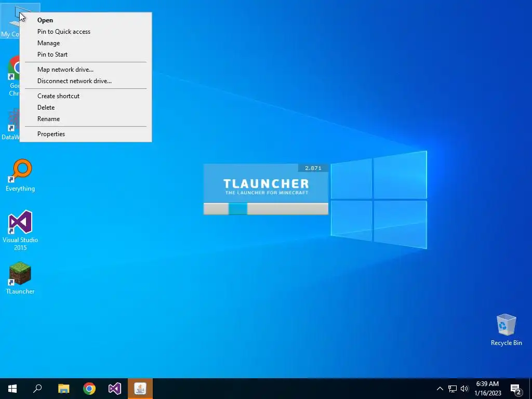Open the notification action center

516,389
